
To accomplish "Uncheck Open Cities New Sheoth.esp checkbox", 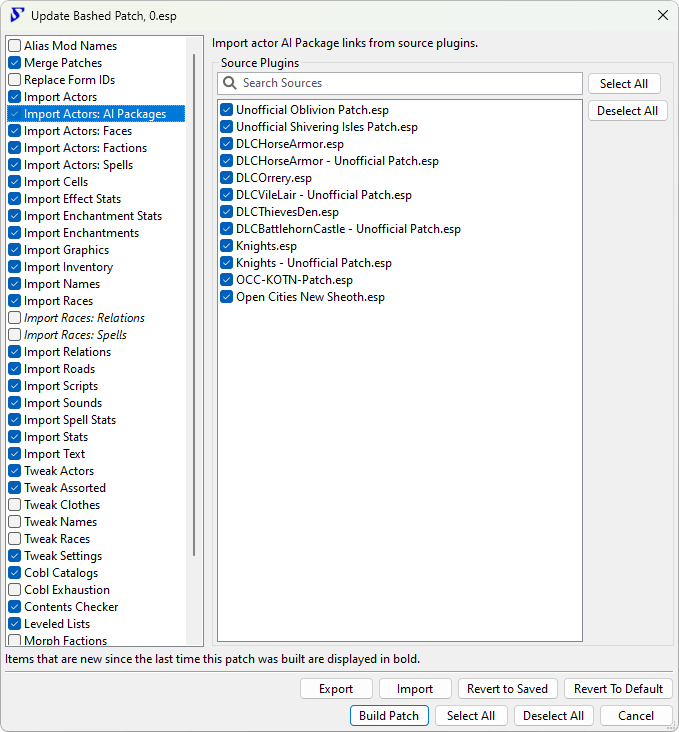I will (226, 297).
